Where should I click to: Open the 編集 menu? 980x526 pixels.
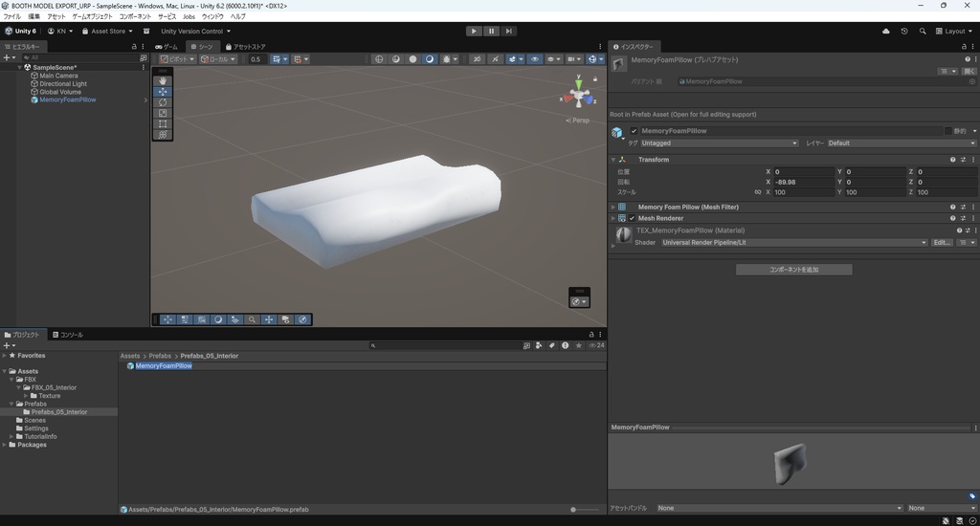(33, 17)
